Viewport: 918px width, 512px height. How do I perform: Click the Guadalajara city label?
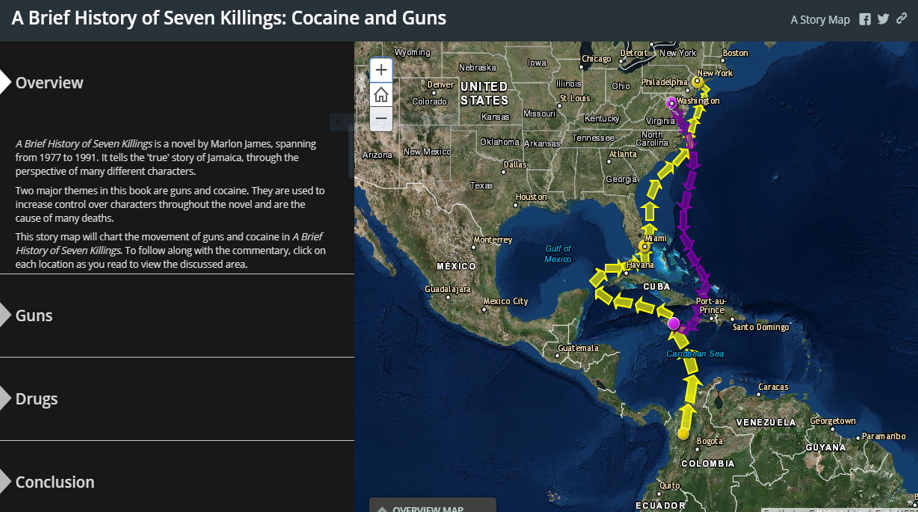(x=447, y=289)
